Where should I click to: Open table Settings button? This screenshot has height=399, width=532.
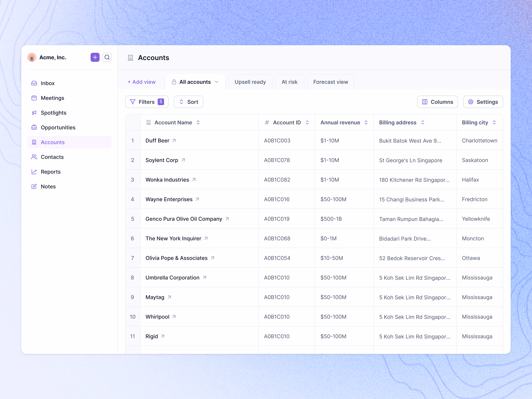(x=483, y=102)
